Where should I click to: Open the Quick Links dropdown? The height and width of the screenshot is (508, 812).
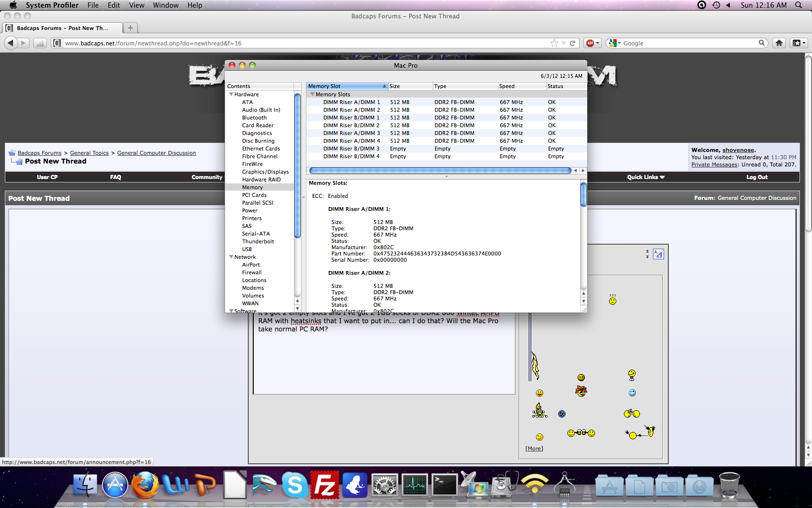(646, 177)
